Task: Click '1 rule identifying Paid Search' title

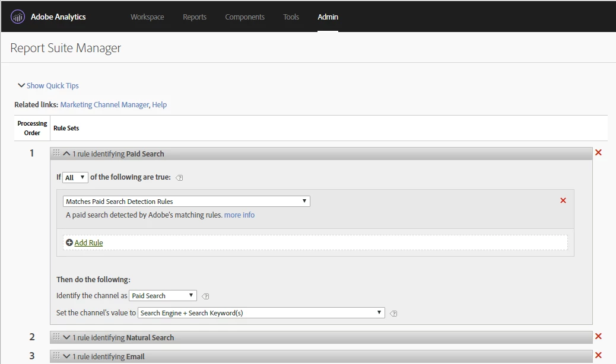Action: click(x=118, y=154)
